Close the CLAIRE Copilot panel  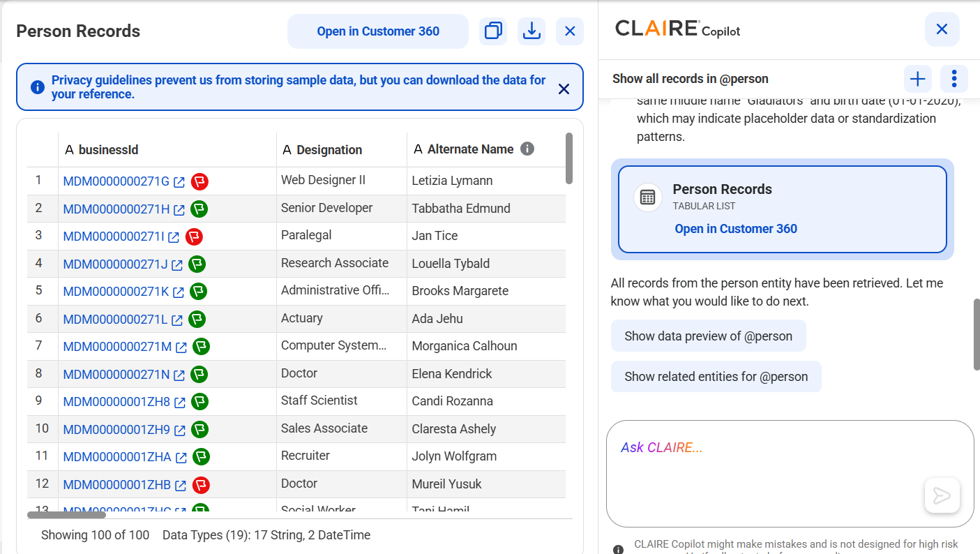tap(942, 29)
